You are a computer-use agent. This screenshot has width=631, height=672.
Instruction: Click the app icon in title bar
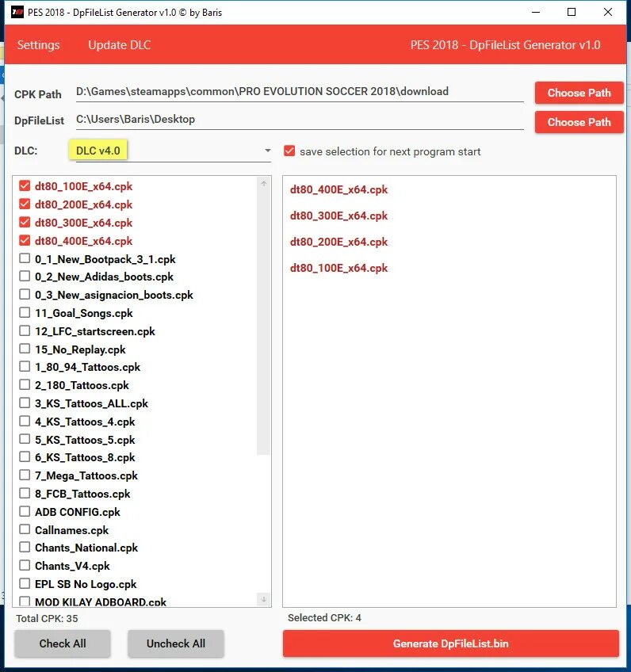click(x=17, y=12)
